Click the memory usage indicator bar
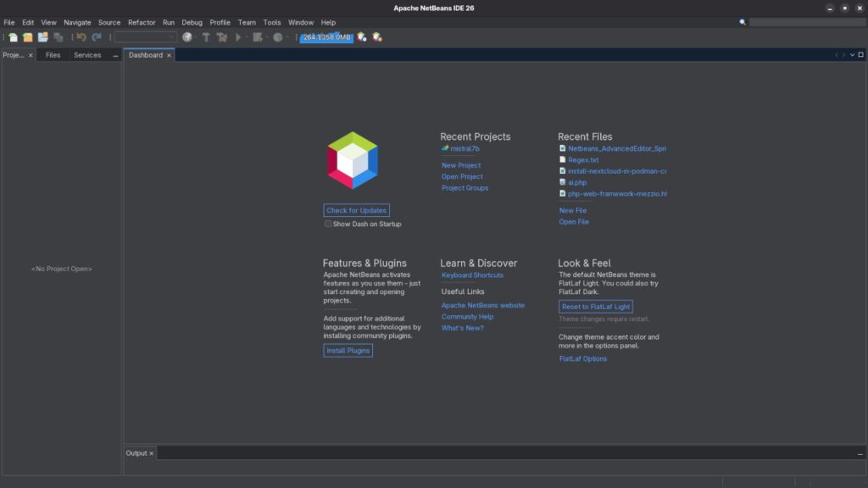 326,37
